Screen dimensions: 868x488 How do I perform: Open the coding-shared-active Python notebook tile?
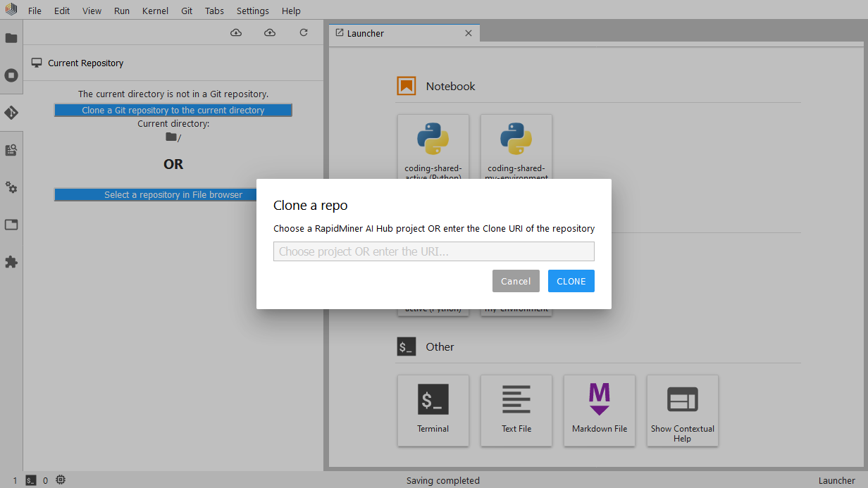433,146
